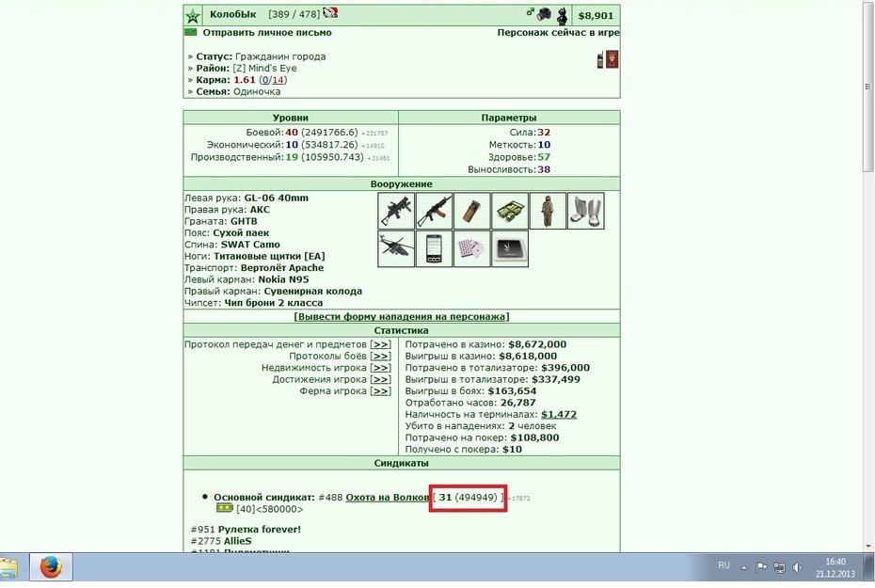Select the GHTB grenade item icon
The image size is (875, 588).
pyautogui.click(x=472, y=211)
